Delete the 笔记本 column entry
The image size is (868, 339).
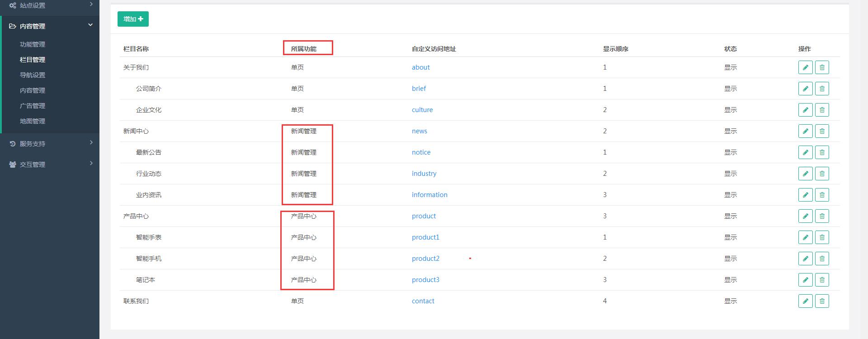coord(822,280)
